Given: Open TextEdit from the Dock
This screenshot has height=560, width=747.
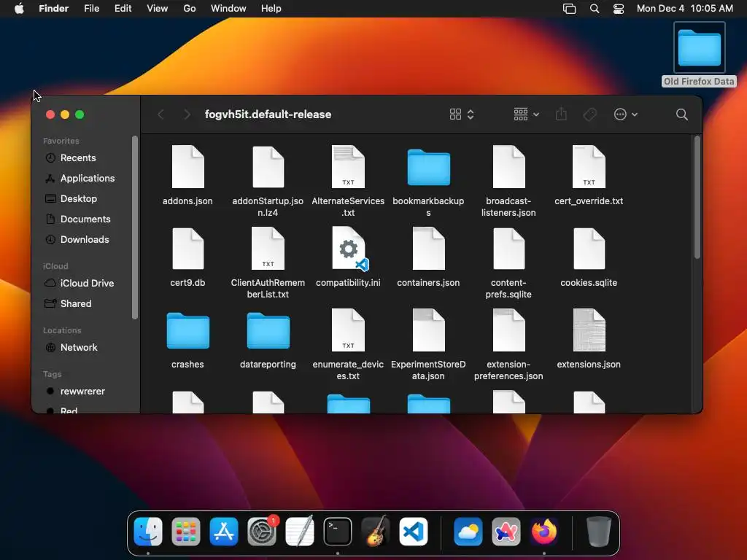Looking at the screenshot, I should click(x=300, y=532).
